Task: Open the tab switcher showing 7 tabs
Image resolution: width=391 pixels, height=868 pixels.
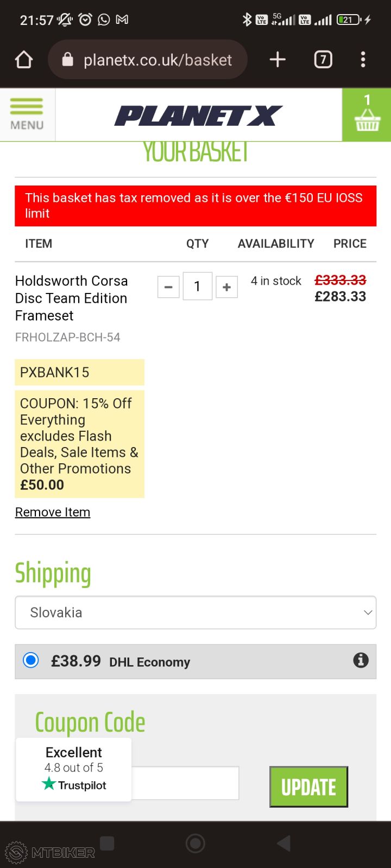Action: pyautogui.click(x=323, y=60)
